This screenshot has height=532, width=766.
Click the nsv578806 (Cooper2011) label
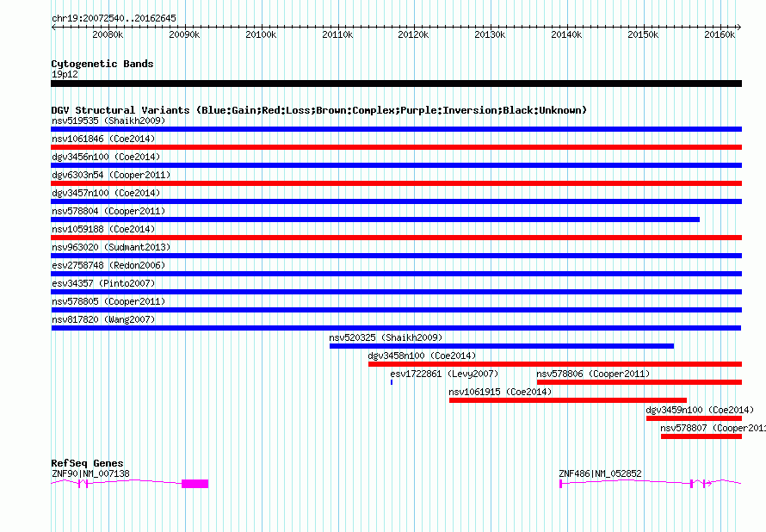594,374
